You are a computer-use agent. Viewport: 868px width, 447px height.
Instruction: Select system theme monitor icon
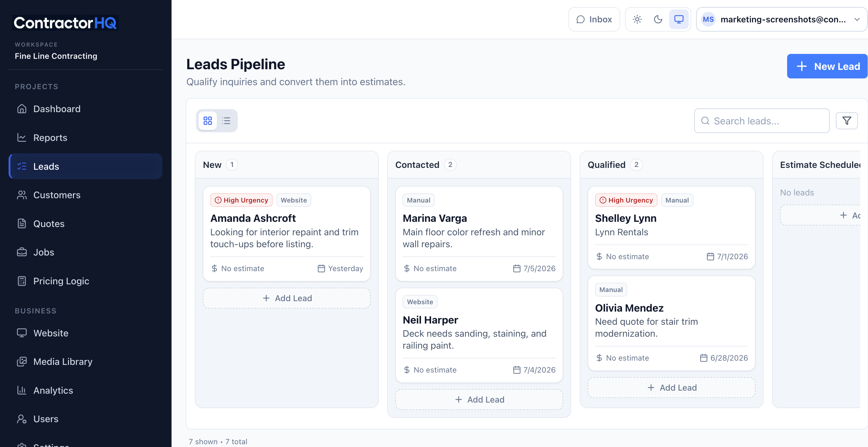679,20
